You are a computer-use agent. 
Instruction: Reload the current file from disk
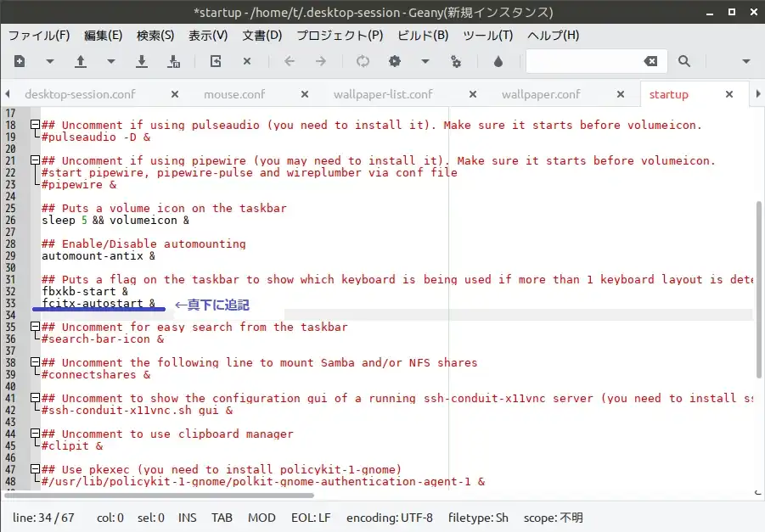tap(216, 61)
